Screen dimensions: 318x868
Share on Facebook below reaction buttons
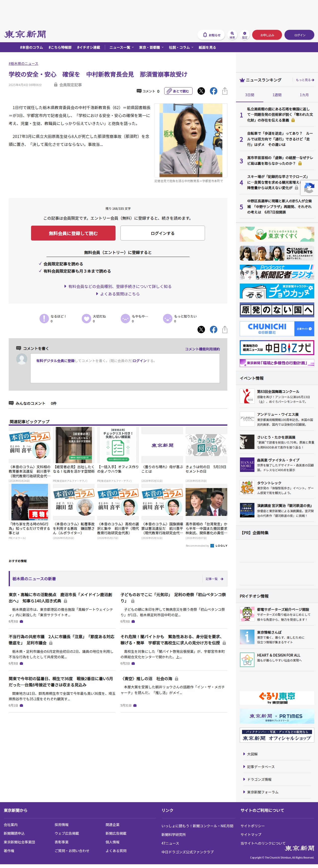214,330
